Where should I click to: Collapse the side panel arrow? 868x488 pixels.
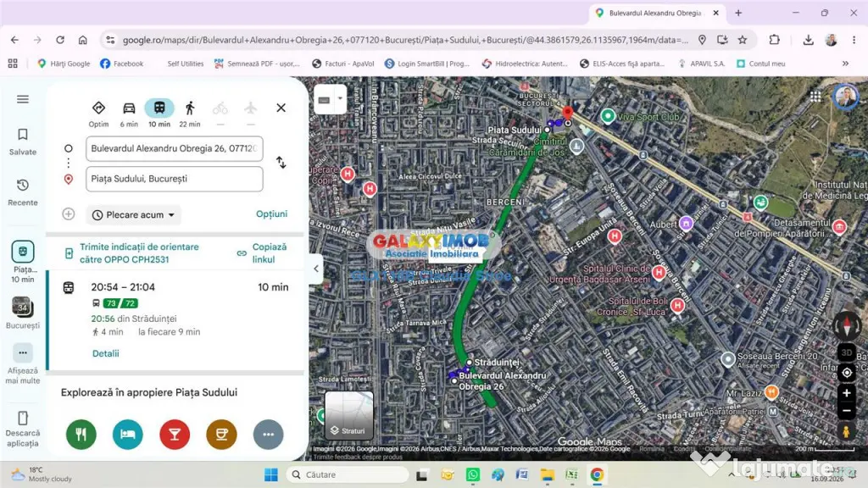pyautogui.click(x=316, y=269)
